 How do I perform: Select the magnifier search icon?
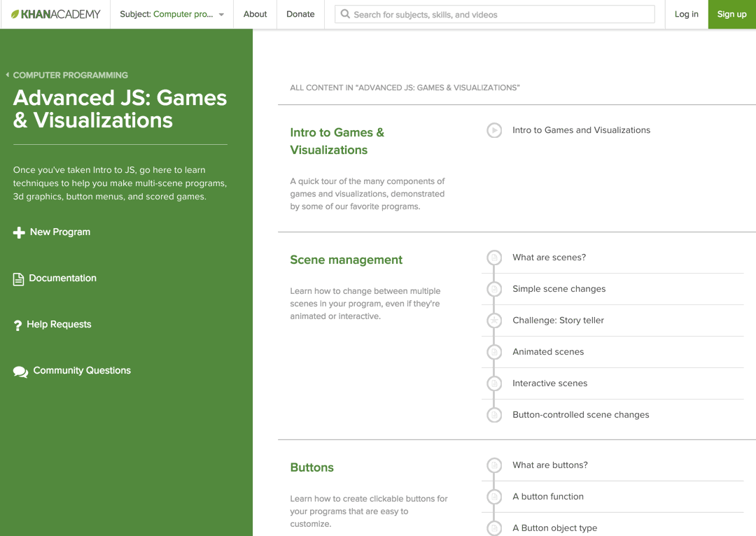pos(345,14)
